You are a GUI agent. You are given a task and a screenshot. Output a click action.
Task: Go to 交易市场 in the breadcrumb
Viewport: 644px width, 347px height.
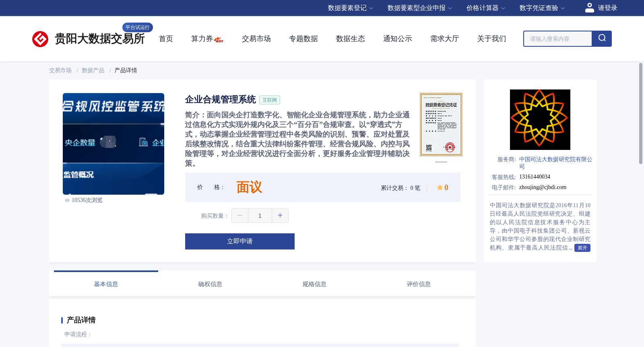pyautogui.click(x=60, y=71)
